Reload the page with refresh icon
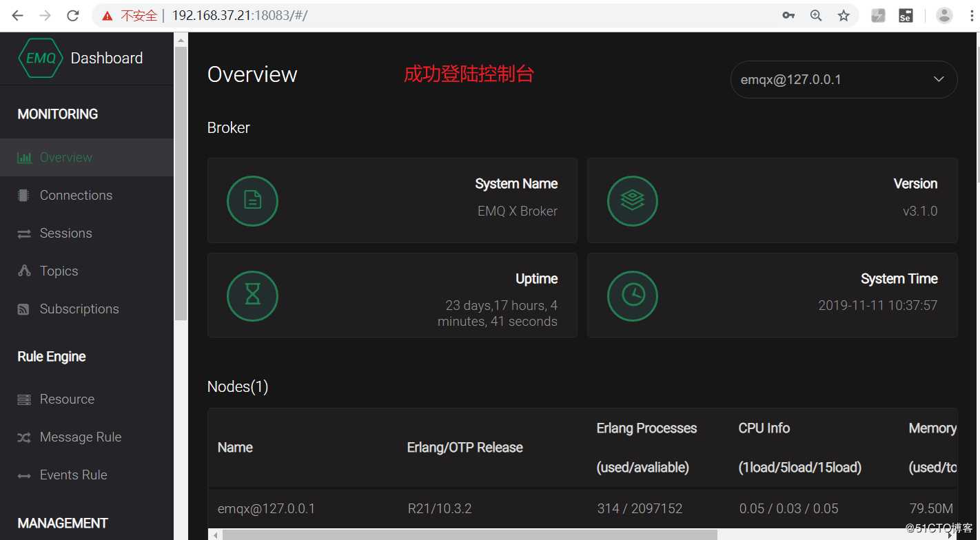Image resolution: width=980 pixels, height=540 pixels. 72,15
